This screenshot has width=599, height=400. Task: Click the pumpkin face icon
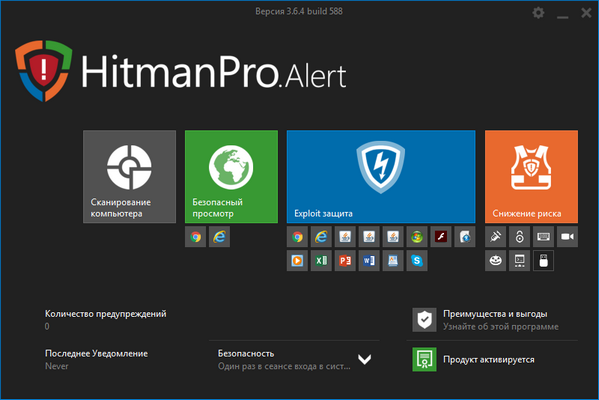[x=495, y=261]
